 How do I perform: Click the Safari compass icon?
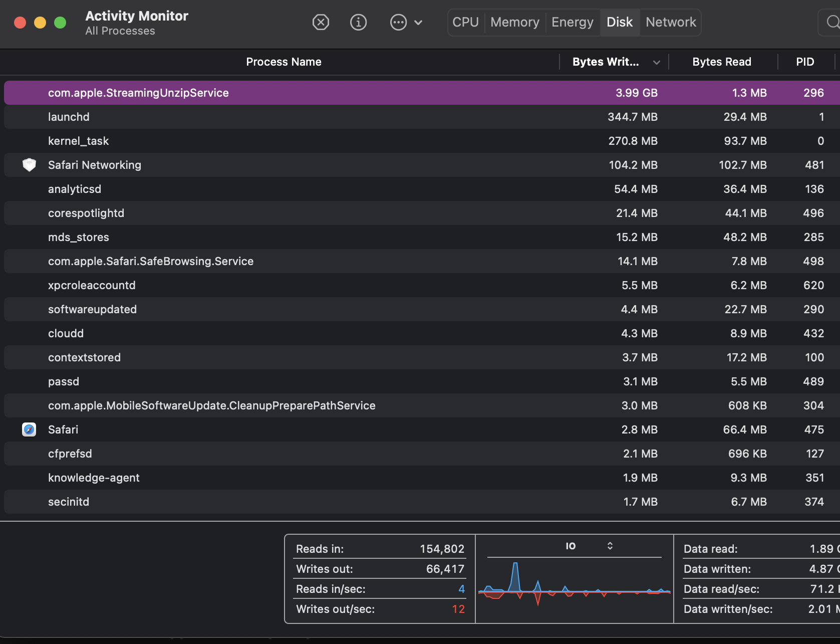click(x=29, y=430)
